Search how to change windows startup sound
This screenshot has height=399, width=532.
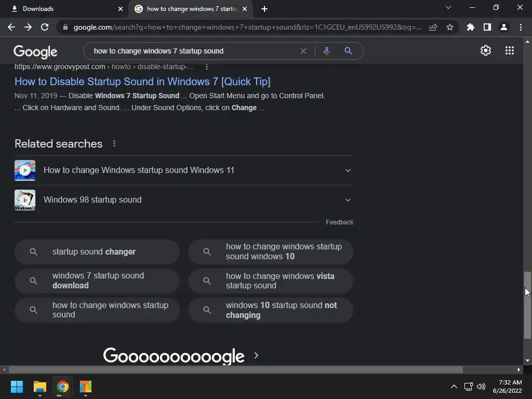[97, 310]
